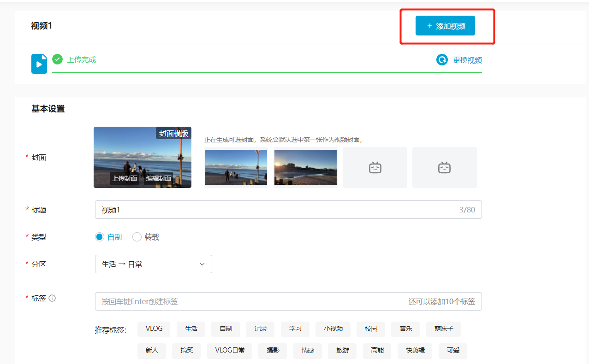Viewport: 589px width, 364px height.
Task: Click the 标题 input field
Action: coord(288,210)
